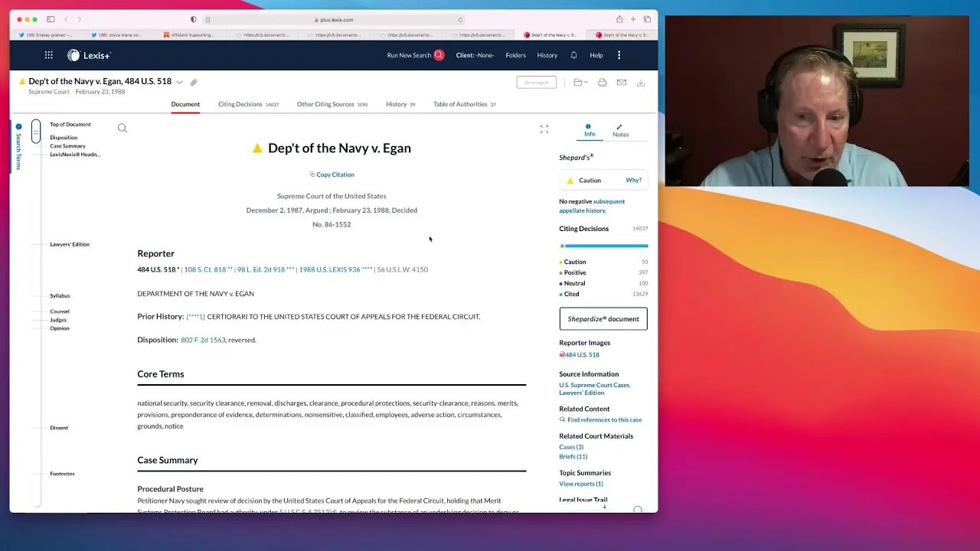This screenshot has height=551, width=980.
Task: Jump to Top of Document in outline
Action: pyautogui.click(x=70, y=124)
